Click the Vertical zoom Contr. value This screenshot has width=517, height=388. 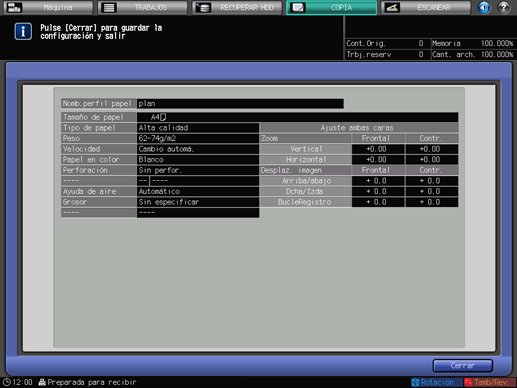point(432,149)
